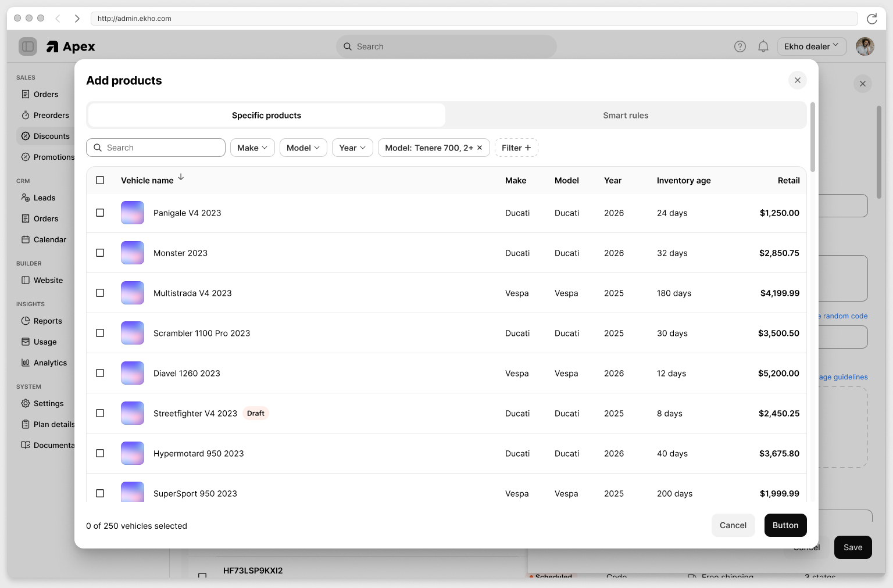The width and height of the screenshot is (893, 588).
Task: Open Documentation in sidebar
Action: 46,445
